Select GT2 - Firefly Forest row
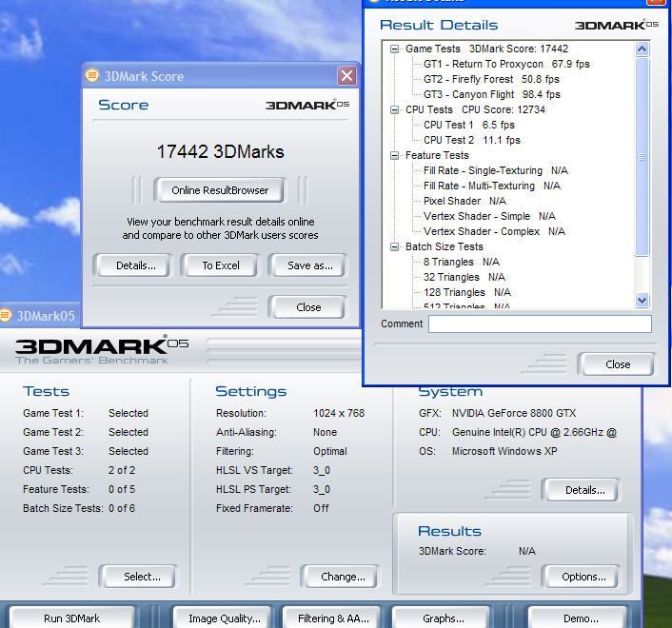Screen dimensions: 672x628 click(x=491, y=79)
